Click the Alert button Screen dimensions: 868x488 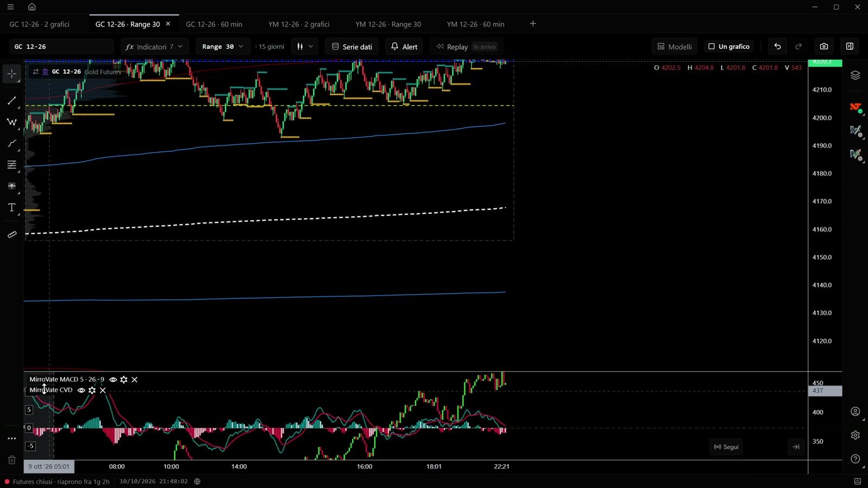(404, 47)
